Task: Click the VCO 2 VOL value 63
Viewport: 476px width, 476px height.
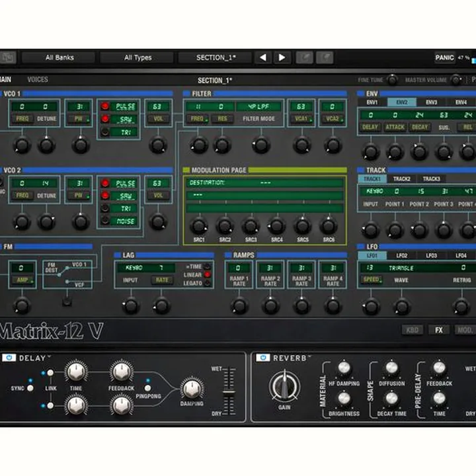Action: [x=158, y=183]
